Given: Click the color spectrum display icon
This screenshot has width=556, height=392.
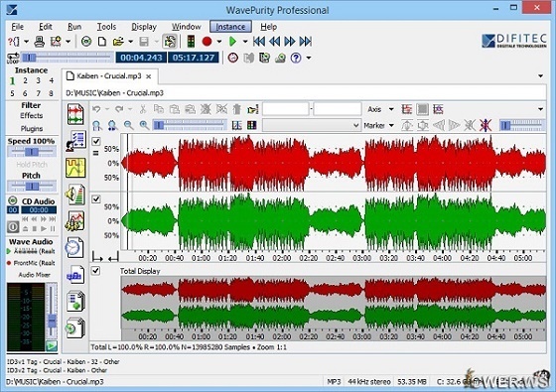Looking at the screenshot, I should pyautogui.click(x=252, y=125).
